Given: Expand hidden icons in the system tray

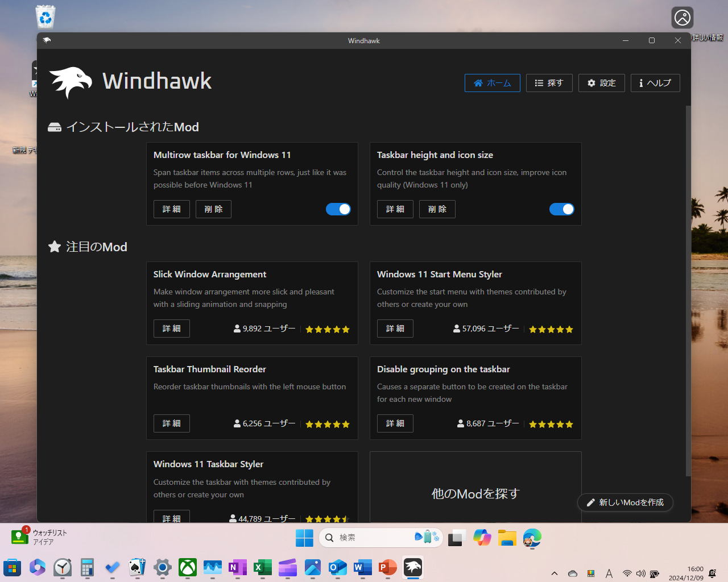Looking at the screenshot, I should click(554, 573).
